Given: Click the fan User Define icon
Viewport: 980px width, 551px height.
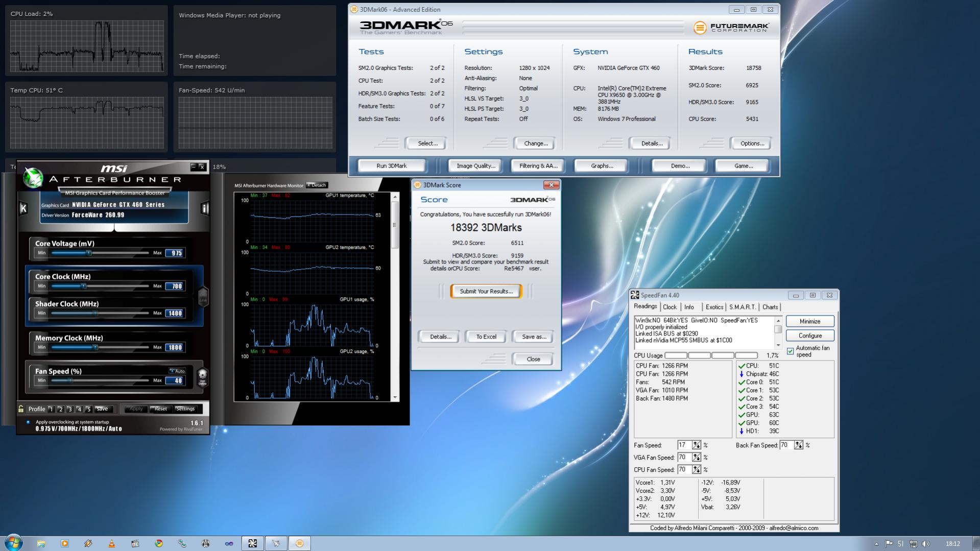Looking at the screenshot, I should [202, 377].
